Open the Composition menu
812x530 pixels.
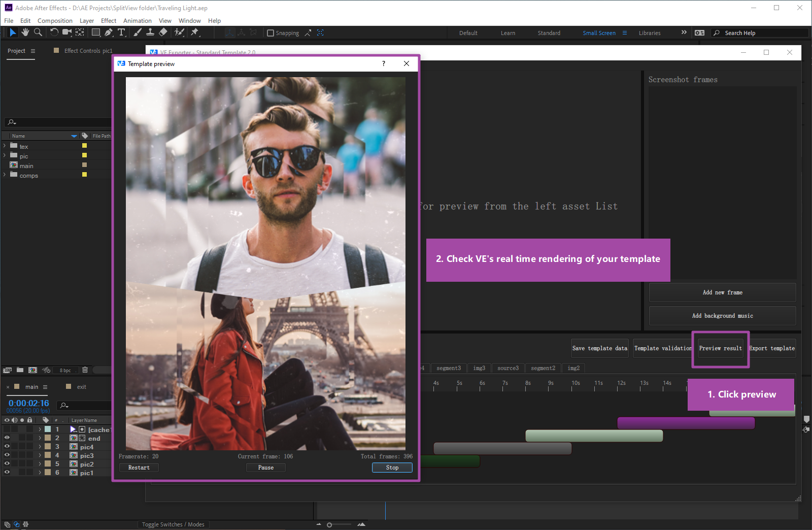[55, 21]
